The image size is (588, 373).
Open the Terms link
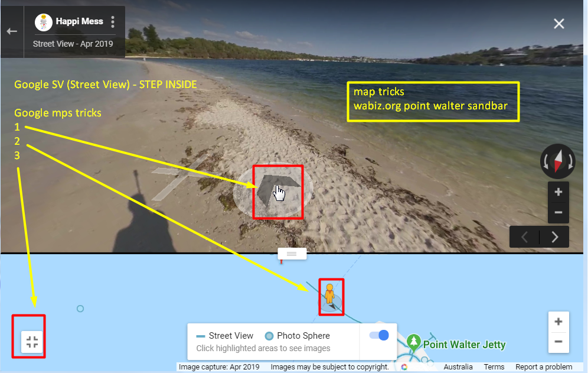(x=494, y=366)
